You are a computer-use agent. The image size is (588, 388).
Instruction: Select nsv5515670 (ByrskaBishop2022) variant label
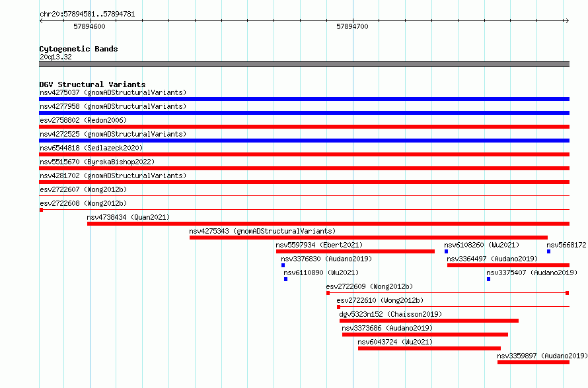click(x=97, y=162)
